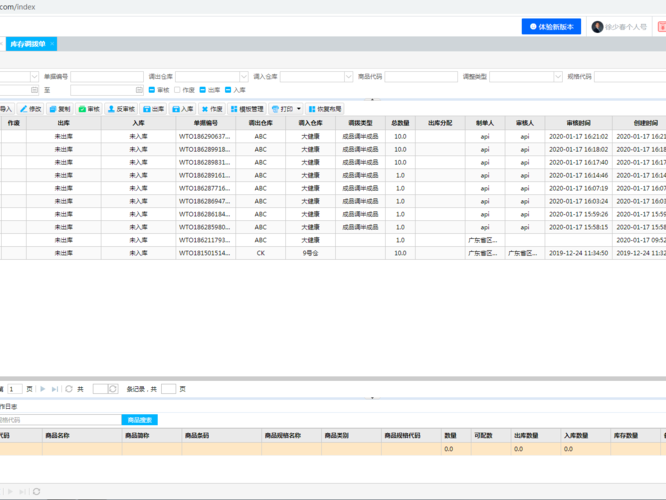Focus the 单据编号 input field
Screen dimensions: 666x500
click(107, 76)
